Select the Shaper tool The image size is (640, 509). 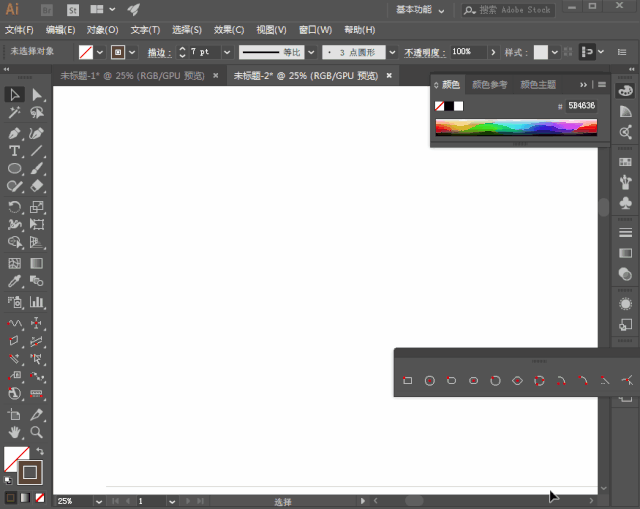point(14,186)
